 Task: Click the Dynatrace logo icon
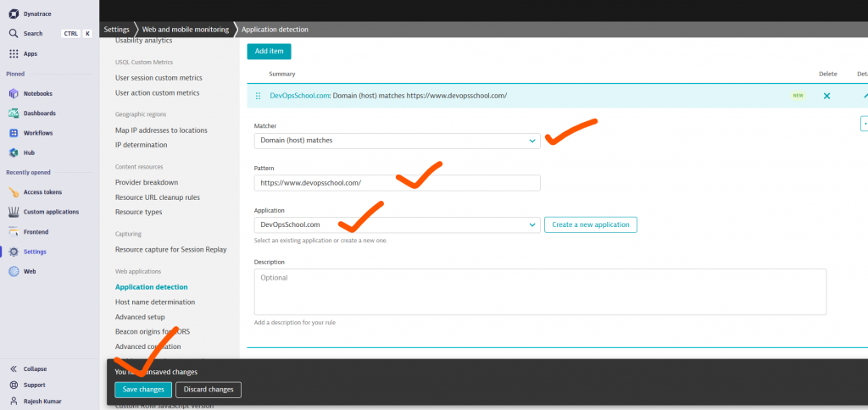[x=14, y=13]
